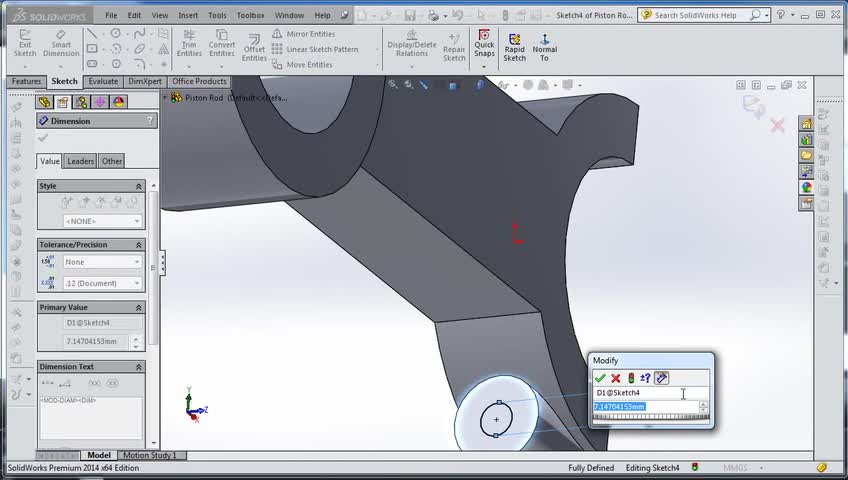848x480 pixels.
Task: Select the Ellipse sketch tool
Action: (140, 49)
